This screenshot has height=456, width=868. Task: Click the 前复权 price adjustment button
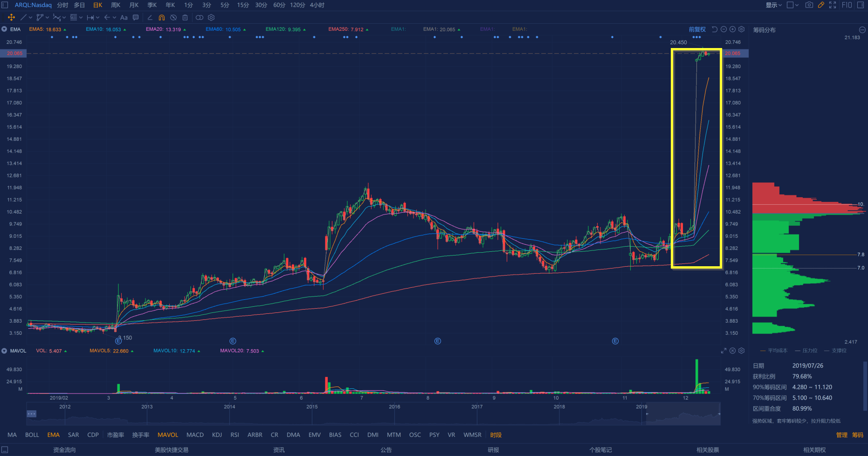(697, 29)
